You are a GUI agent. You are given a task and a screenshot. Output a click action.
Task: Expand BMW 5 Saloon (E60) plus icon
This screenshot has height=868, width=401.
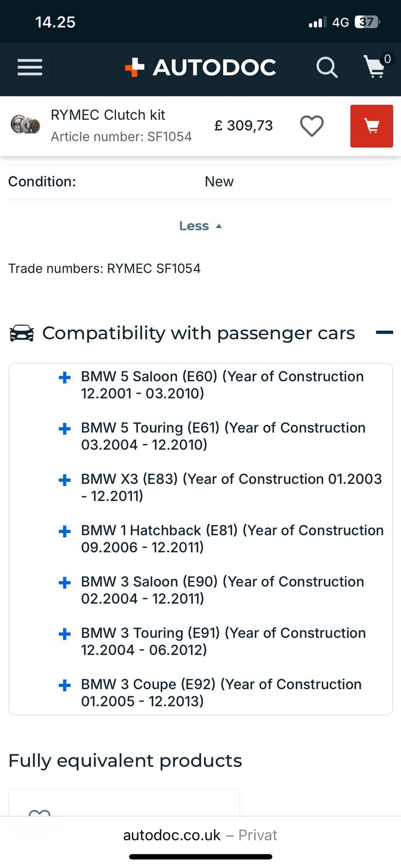point(65,377)
